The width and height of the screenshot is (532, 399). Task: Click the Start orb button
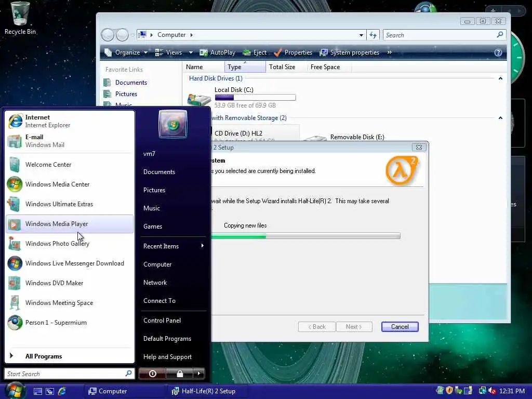(15, 390)
